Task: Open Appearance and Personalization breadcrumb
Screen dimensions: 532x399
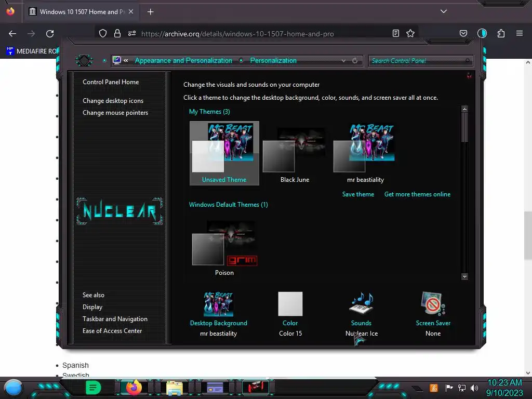Action: [183, 60]
